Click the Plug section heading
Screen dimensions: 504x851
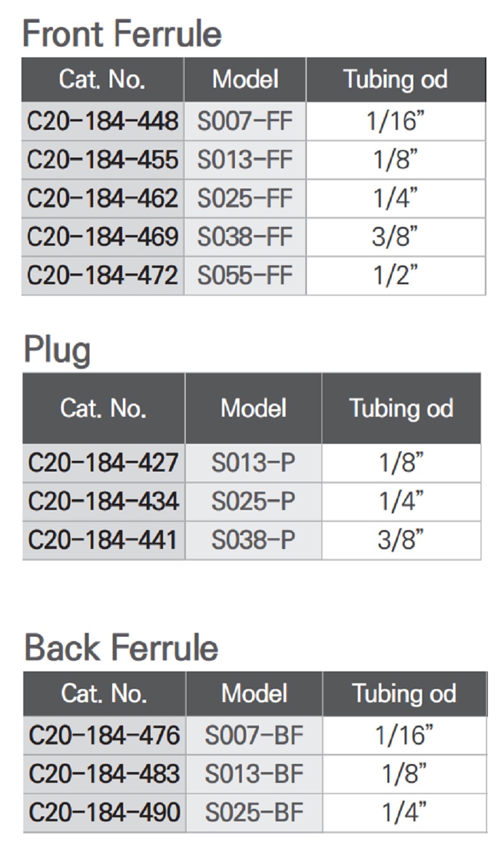[57, 349]
